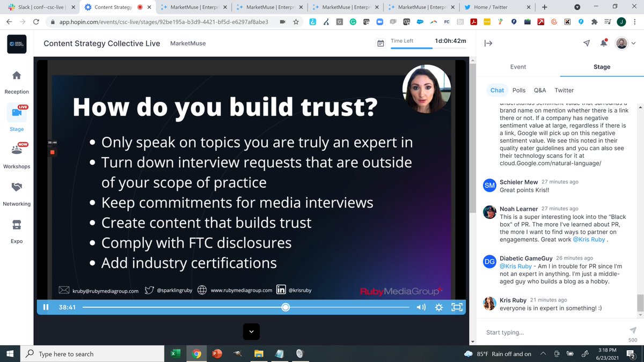
Task: Open the Windows Start menu
Action: pyautogui.click(x=10, y=354)
